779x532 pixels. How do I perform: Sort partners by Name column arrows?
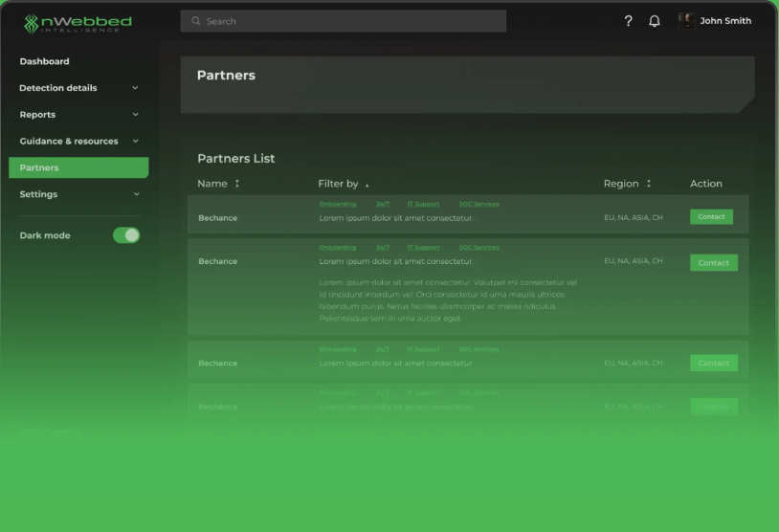pos(237,184)
